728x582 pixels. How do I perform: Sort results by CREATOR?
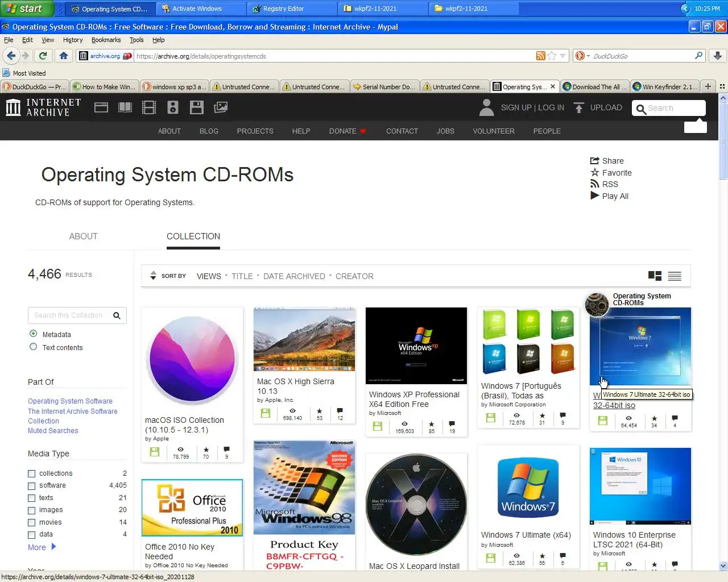(x=354, y=276)
